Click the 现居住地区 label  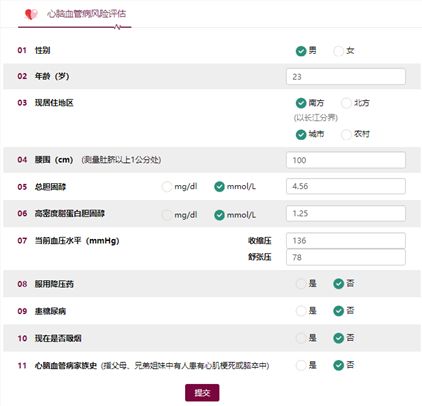(54, 103)
